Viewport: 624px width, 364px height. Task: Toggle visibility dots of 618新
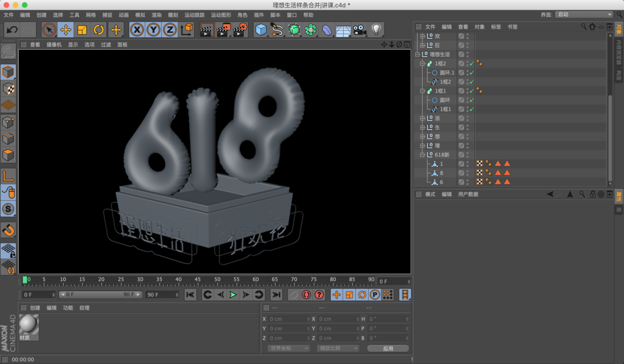click(x=467, y=155)
